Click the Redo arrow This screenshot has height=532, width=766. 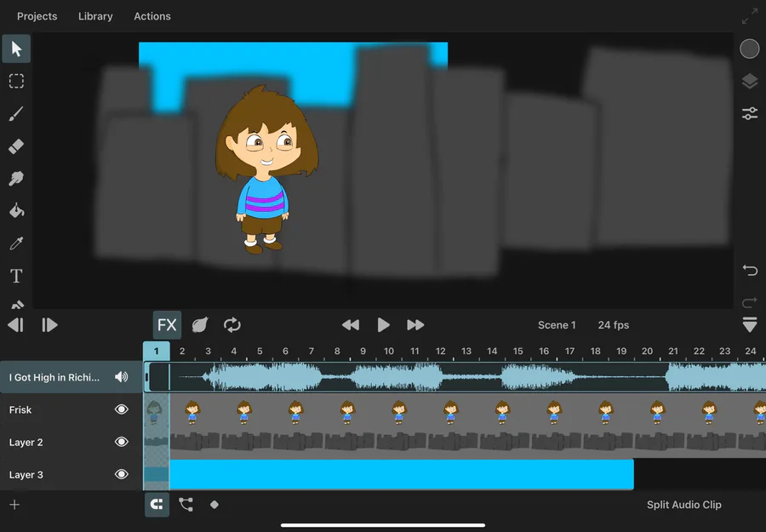click(749, 303)
